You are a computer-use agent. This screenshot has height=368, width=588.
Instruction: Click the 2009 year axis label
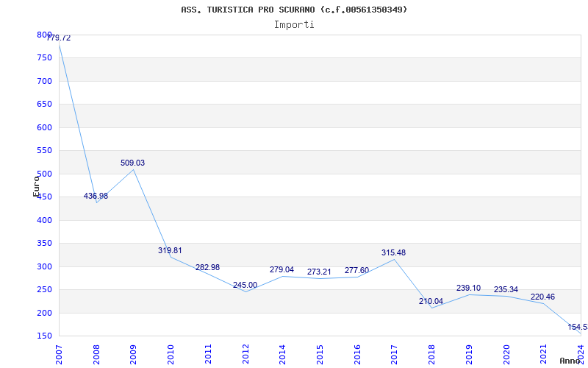click(134, 354)
